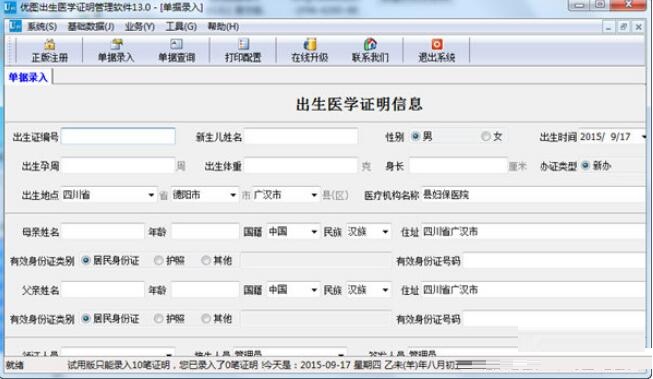Click the 出生孕周 input field
The height and width of the screenshot is (379, 653).
pos(118,166)
